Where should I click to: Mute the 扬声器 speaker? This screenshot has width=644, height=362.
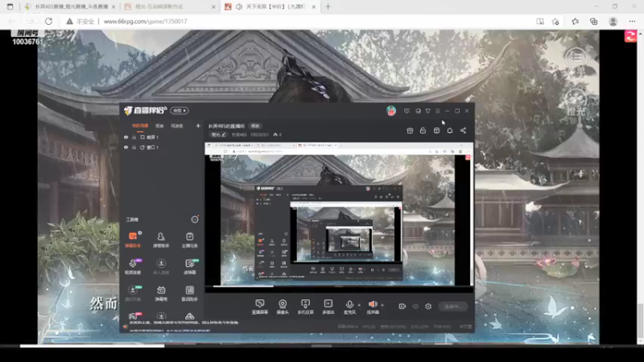[373, 306]
